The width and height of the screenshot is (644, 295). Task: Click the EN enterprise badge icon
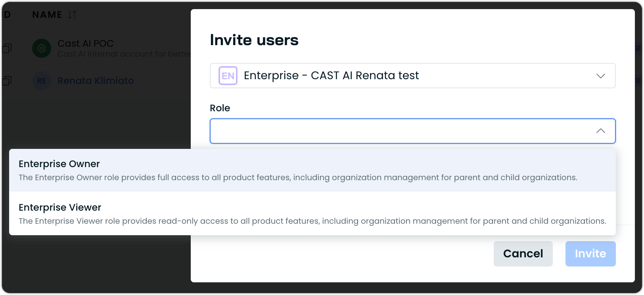coord(228,76)
